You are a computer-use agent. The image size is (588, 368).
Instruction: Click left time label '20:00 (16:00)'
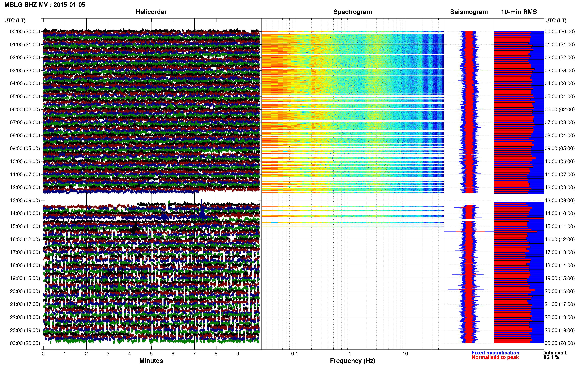coord(25,291)
